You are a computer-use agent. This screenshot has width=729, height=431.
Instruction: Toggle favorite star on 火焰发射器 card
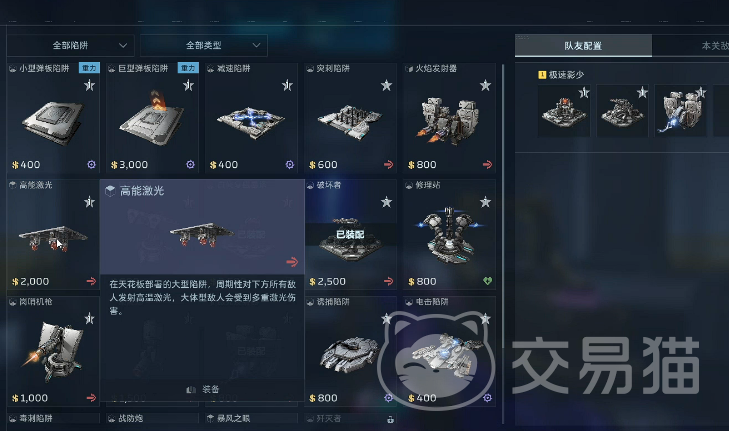tap(485, 86)
